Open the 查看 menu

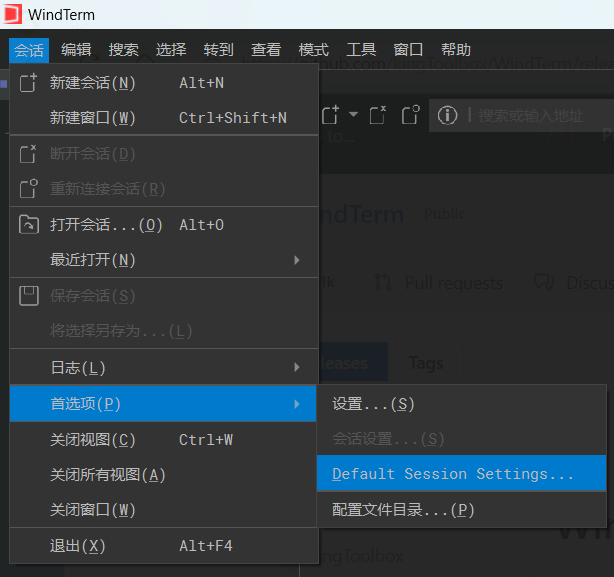click(266, 50)
